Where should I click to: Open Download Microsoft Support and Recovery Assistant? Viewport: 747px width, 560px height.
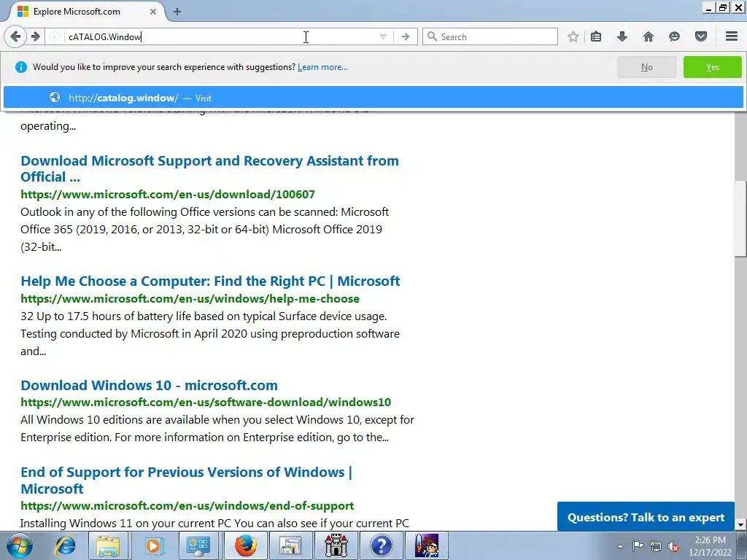click(x=209, y=168)
